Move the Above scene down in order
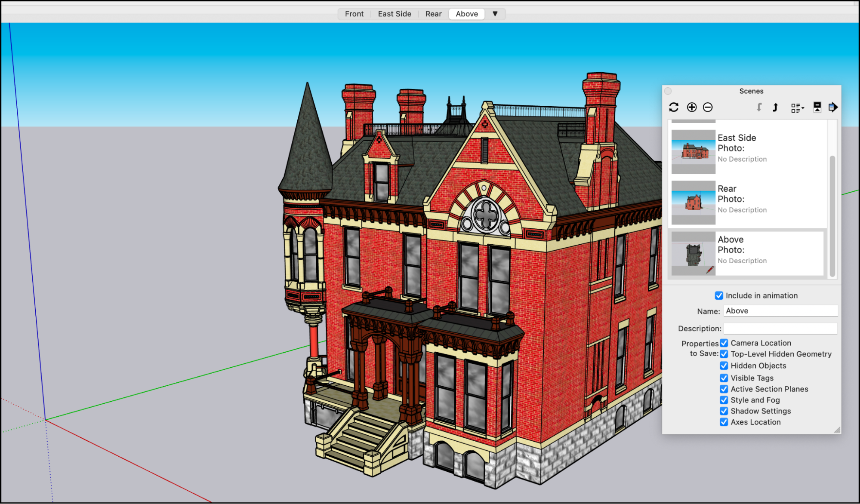Image resolution: width=860 pixels, height=504 pixels. tap(759, 107)
